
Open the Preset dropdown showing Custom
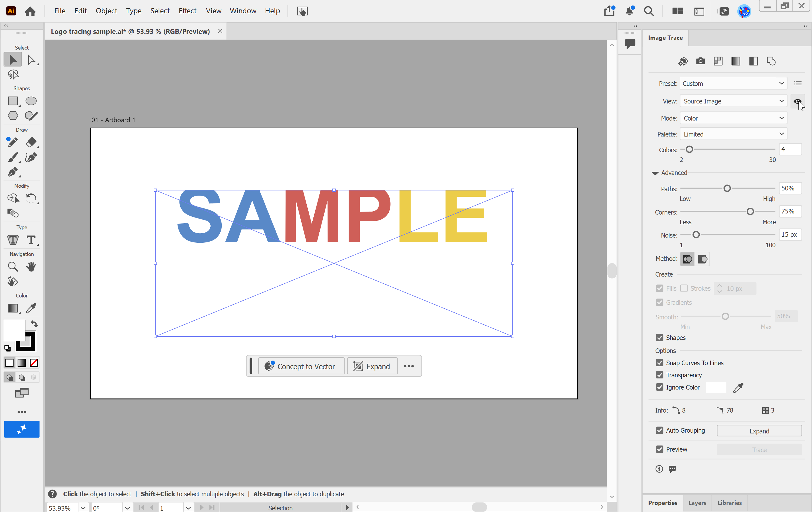tap(733, 83)
